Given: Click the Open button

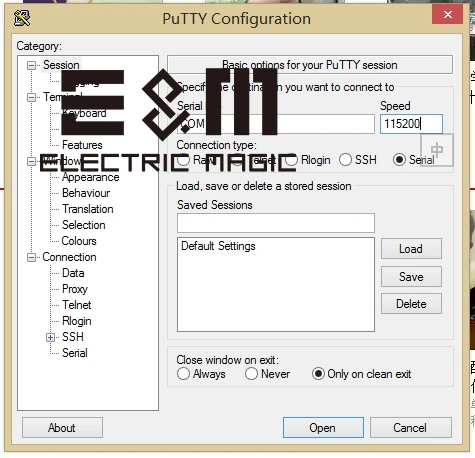Looking at the screenshot, I should [323, 428].
